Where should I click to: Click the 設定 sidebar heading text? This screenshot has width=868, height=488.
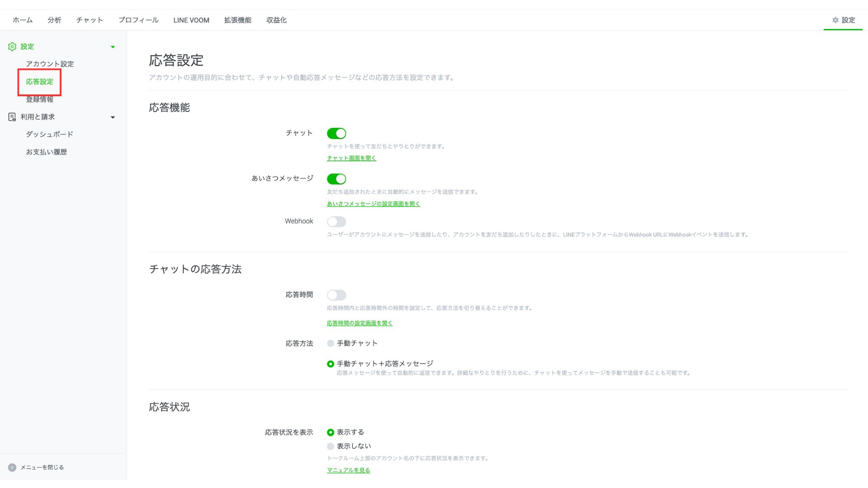[27, 47]
